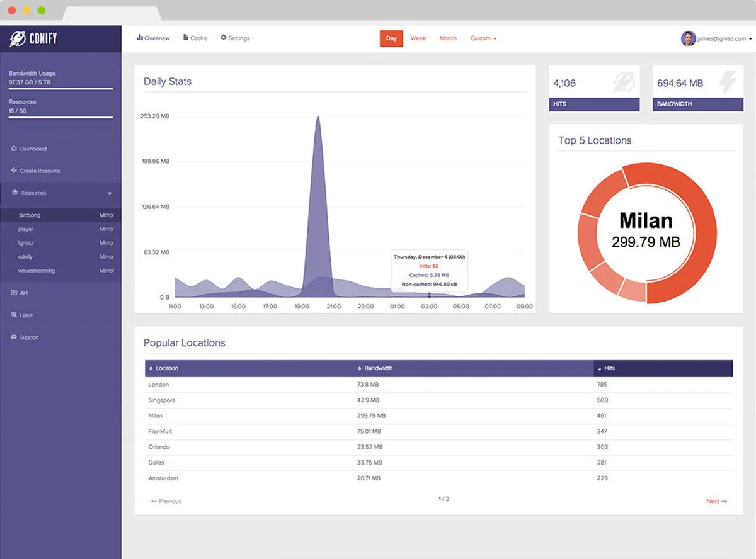Open the Custom date range dropdown
Viewport: 756px width, 559px height.
[483, 38]
